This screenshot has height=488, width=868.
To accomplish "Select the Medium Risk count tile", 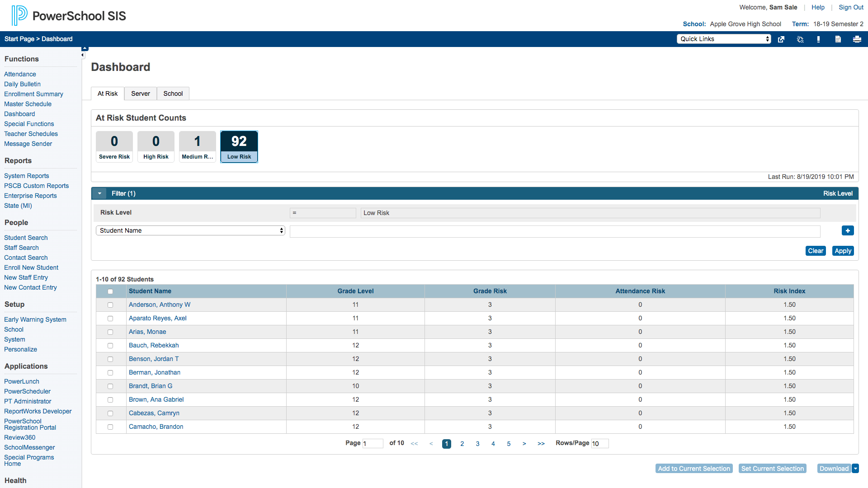I will click(197, 146).
